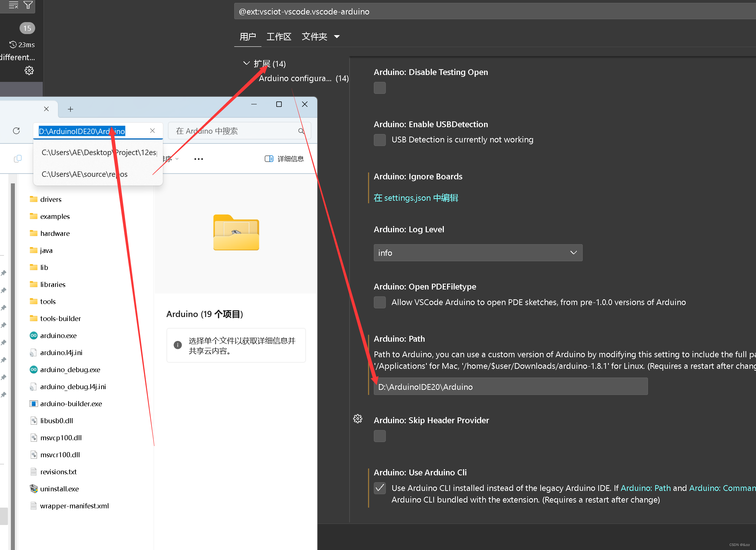Toggle Disable Testing Open checkbox
Viewport: 756px width, 550px height.
[380, 88]
